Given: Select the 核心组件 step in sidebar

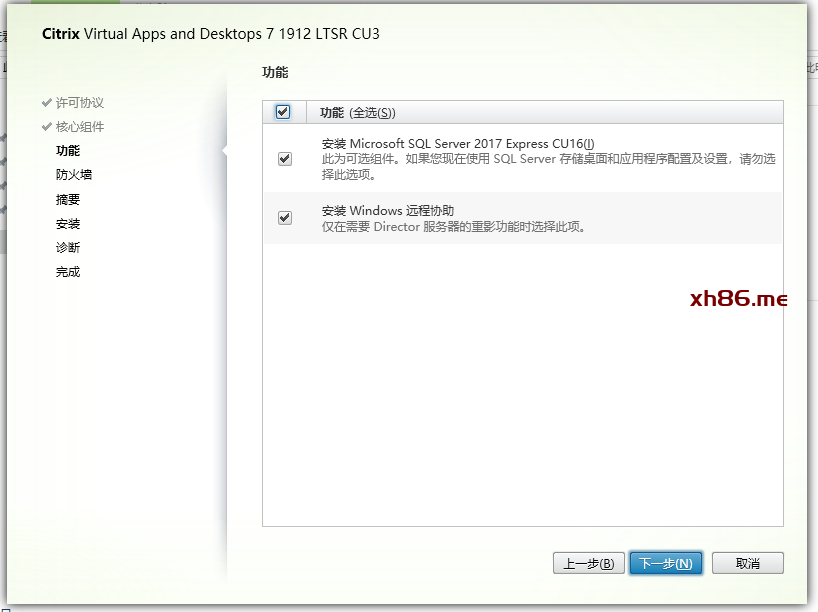Looking at the screenshot, I should tap(80, 127).
